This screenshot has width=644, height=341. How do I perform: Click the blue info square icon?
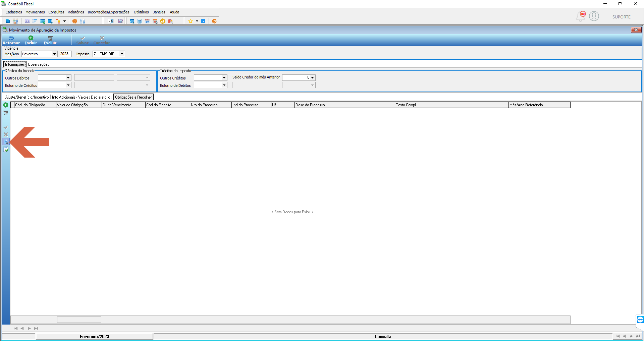click(203, 21)
